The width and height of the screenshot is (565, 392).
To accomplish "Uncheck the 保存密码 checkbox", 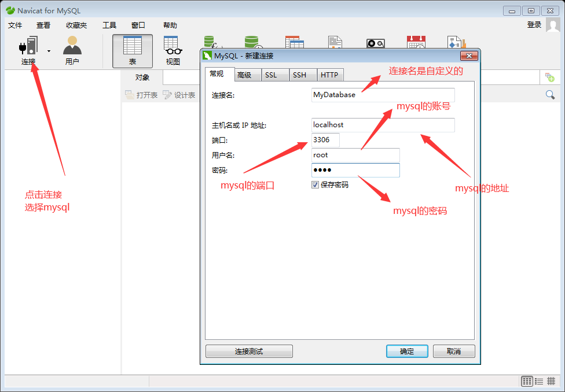I will [315, 184].
